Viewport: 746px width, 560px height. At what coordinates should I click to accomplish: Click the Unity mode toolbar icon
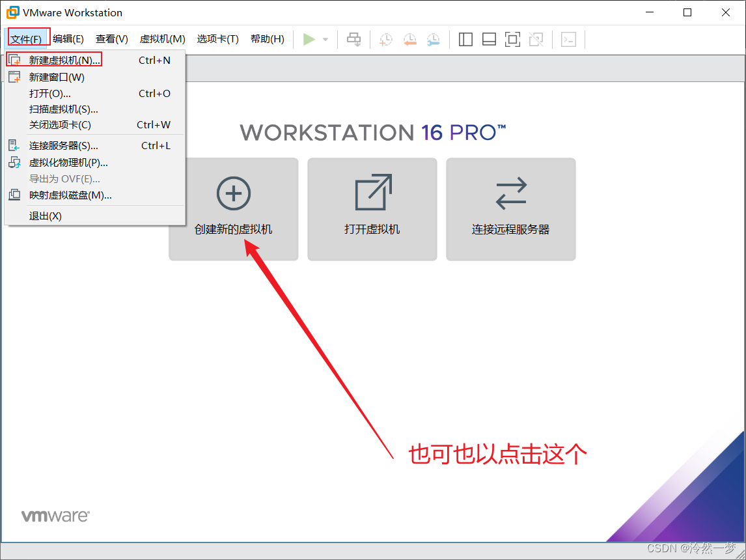(536, 39)
